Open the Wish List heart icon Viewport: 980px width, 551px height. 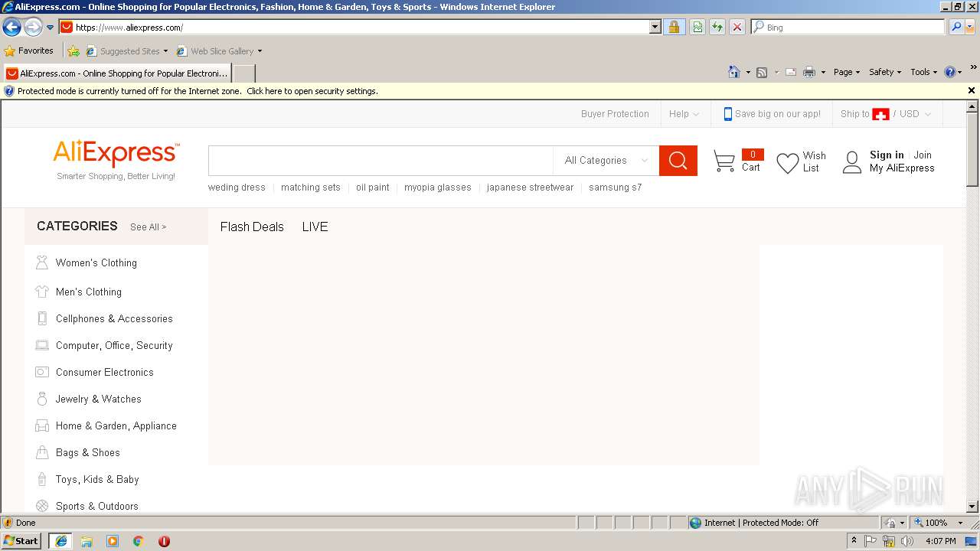coord(788,163)
